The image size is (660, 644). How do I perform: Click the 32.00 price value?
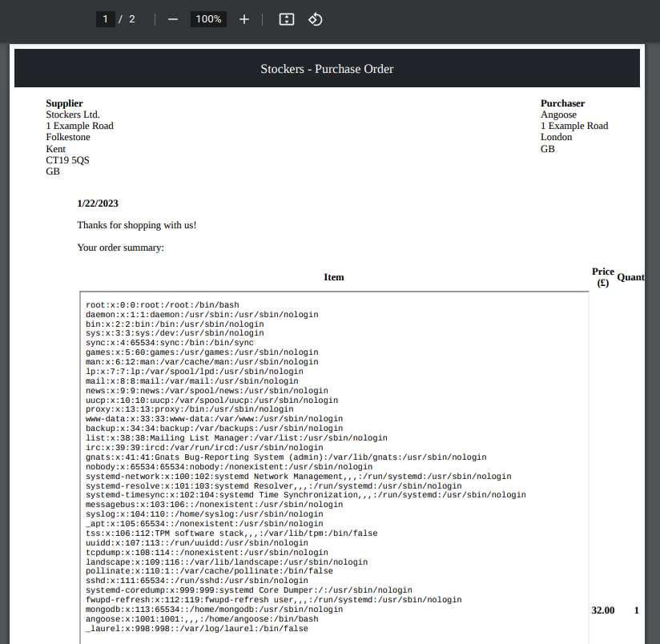(x=603, y=610)
